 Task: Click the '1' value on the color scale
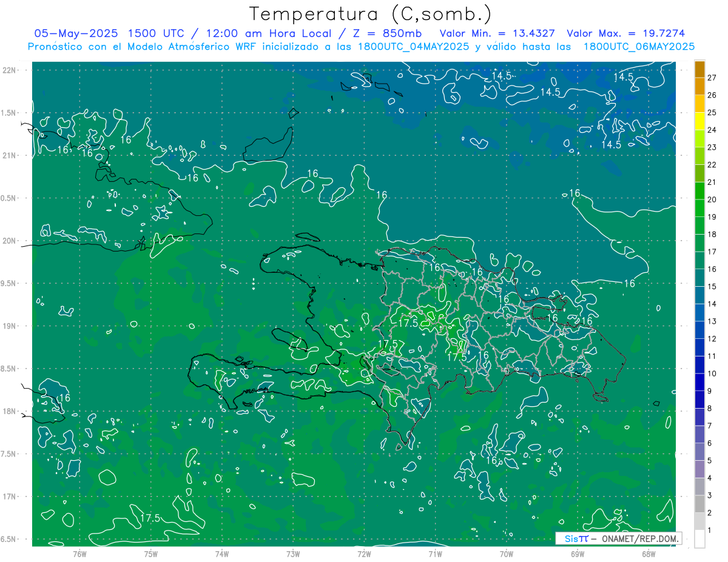(x=710, y=530)
